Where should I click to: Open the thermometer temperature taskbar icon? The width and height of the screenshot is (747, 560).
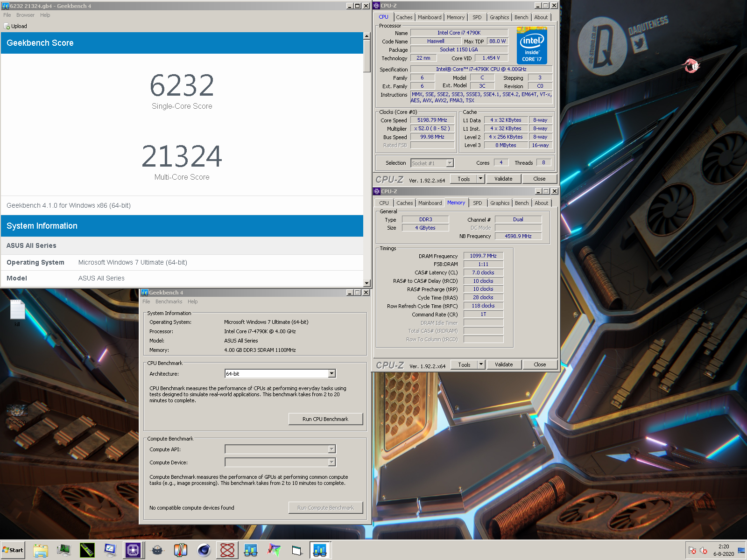tap(181, 550)
